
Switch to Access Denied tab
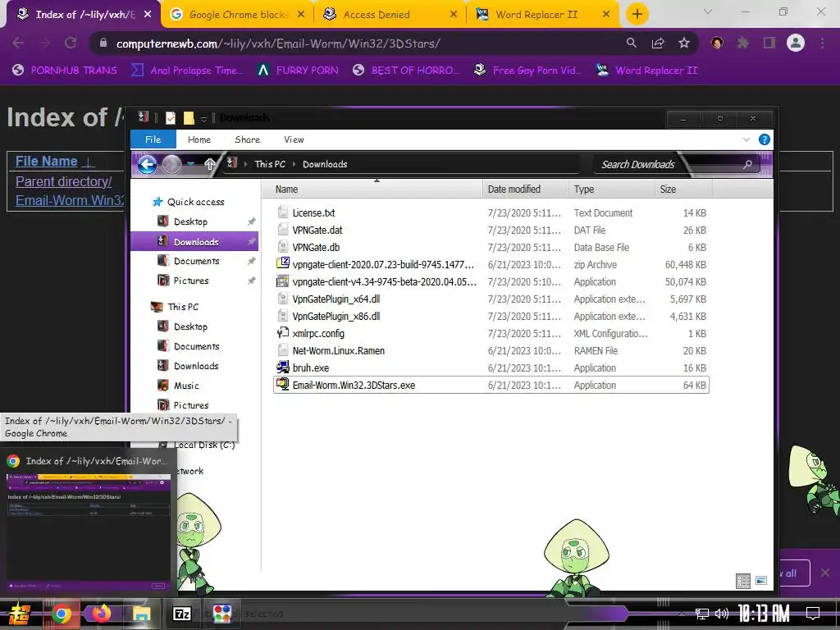pyautogui.click(x=391, y=15)
